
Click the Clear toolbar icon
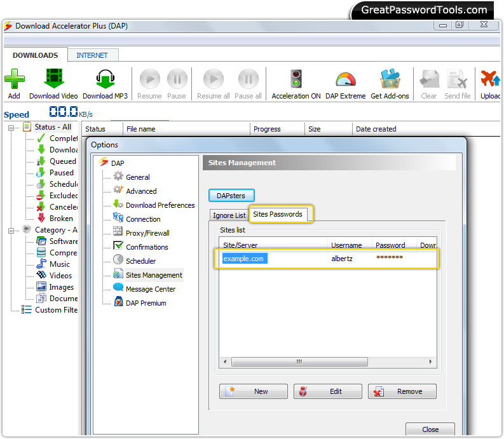pos(429,79)
